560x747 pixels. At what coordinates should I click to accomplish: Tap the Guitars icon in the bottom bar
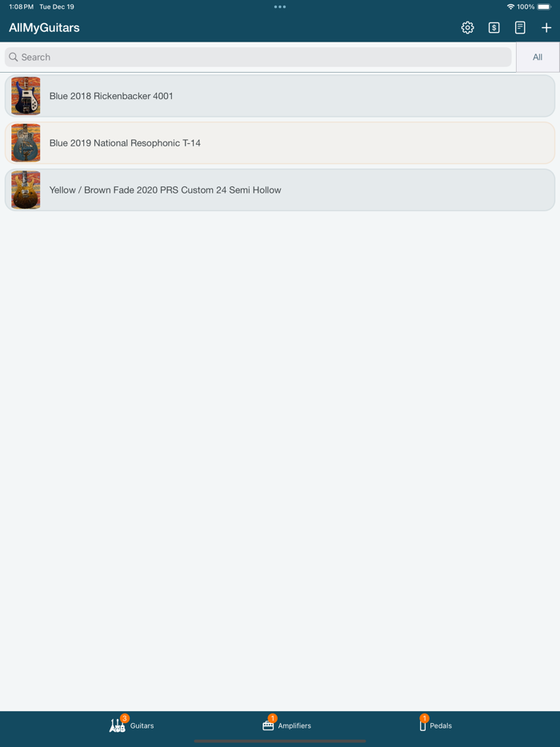(x=118, y=725)
